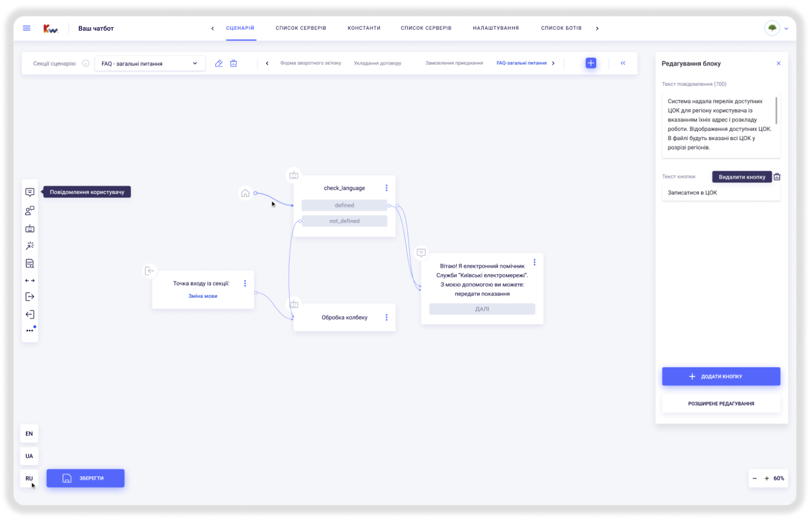
Task: Expand the profile dropdown chevron next to avatar
Action: coord(786,29)
